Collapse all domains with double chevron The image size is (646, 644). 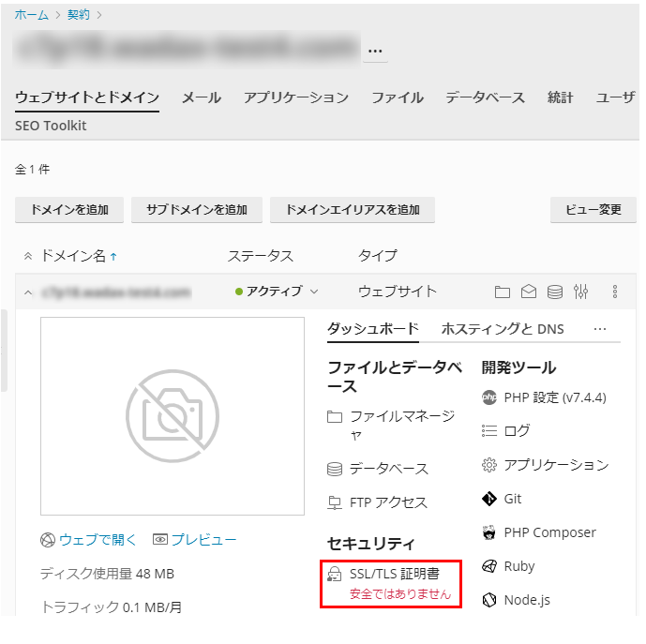point(28,256)
